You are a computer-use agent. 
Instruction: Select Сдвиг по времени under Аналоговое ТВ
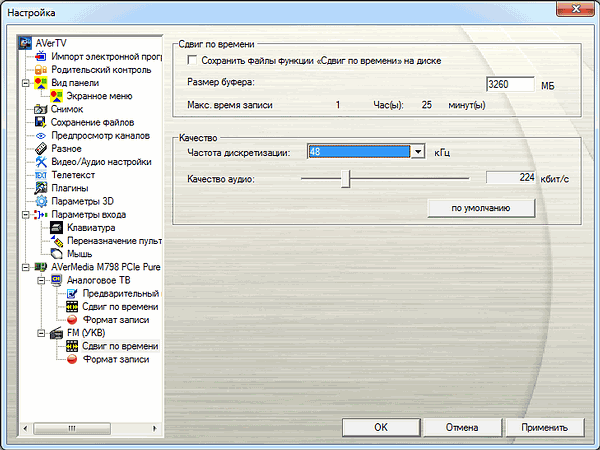tap(120, 307)
